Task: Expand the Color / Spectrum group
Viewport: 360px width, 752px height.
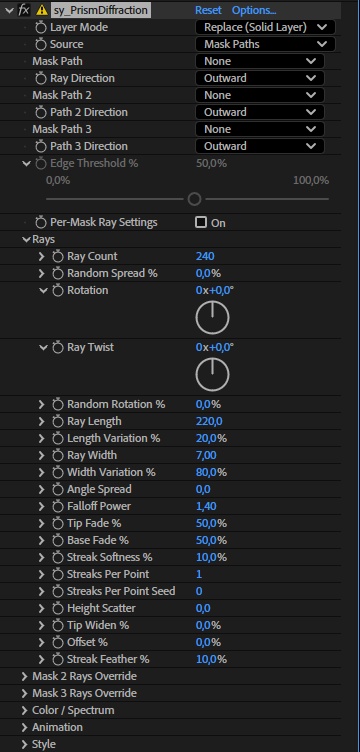Action: click(24, 710)
